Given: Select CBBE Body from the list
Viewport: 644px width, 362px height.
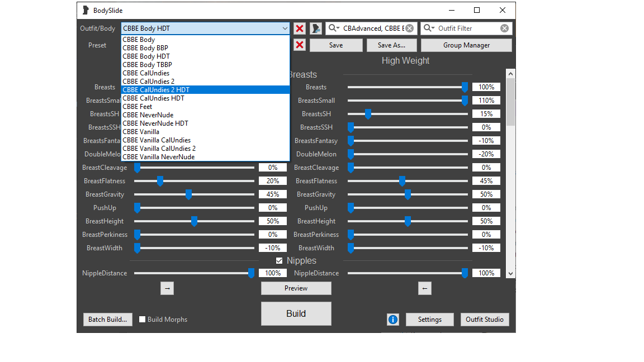Looking at the screenshot, I should click(205, 40).
